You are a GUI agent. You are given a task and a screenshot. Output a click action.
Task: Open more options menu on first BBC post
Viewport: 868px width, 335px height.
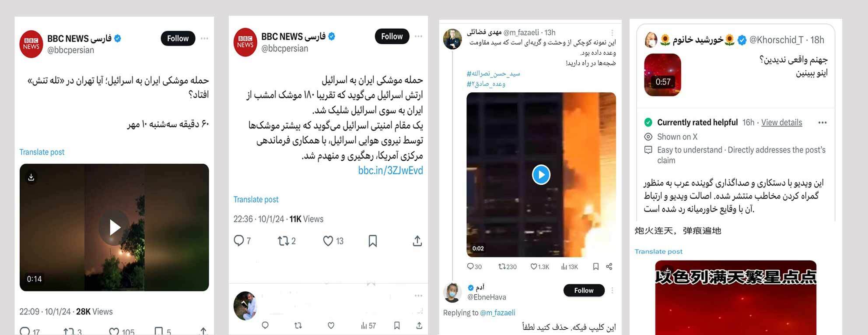click(x=204, y=39)
